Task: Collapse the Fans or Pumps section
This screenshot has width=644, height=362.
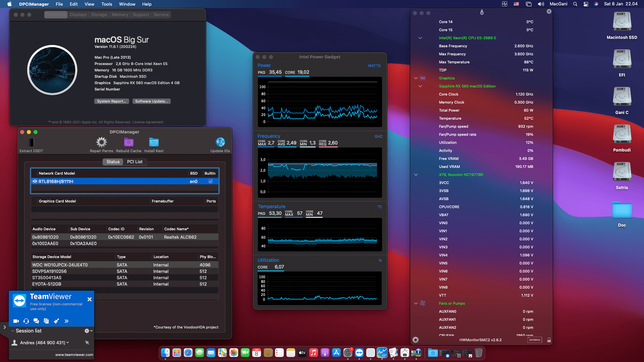Action: pyautogui.click(x=416, y=303)
